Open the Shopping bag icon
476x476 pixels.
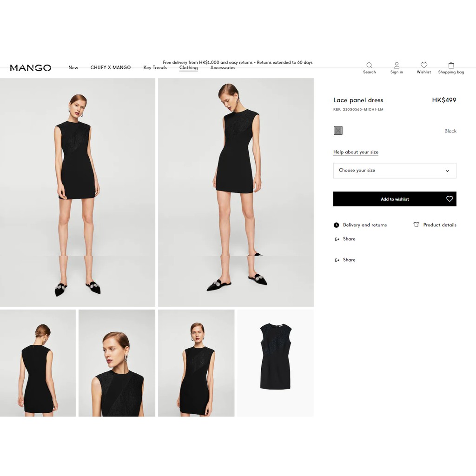(451, 66)
